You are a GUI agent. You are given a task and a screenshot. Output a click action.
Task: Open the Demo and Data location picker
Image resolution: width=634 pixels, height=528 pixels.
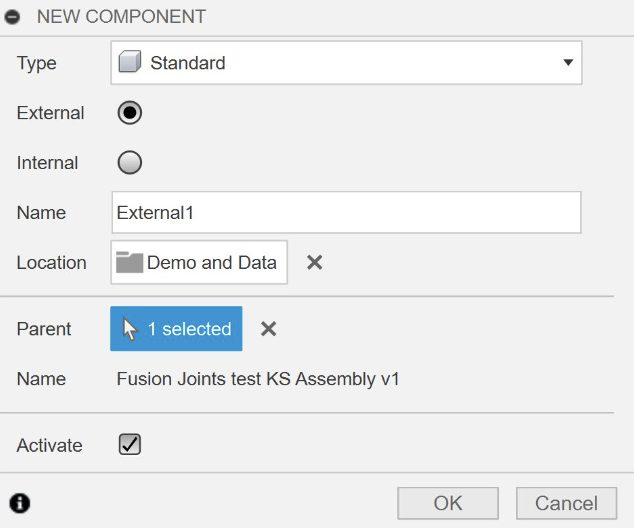coord(199,263)
